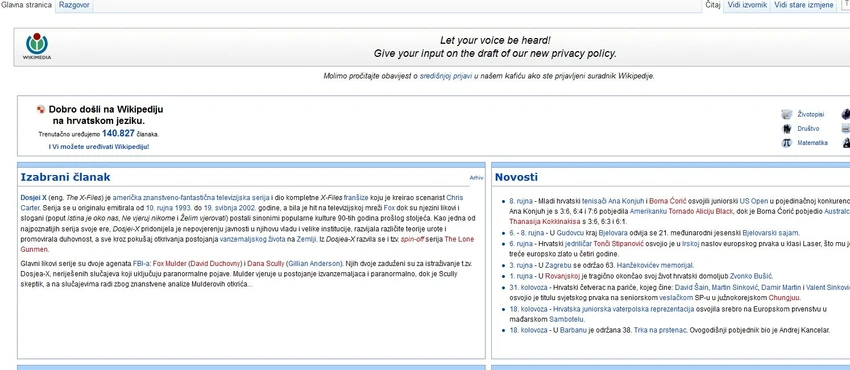The width and height of the screenshot is (850, 370).
Task: Select the Glavna stranica tab
Action: pos(27,5)
